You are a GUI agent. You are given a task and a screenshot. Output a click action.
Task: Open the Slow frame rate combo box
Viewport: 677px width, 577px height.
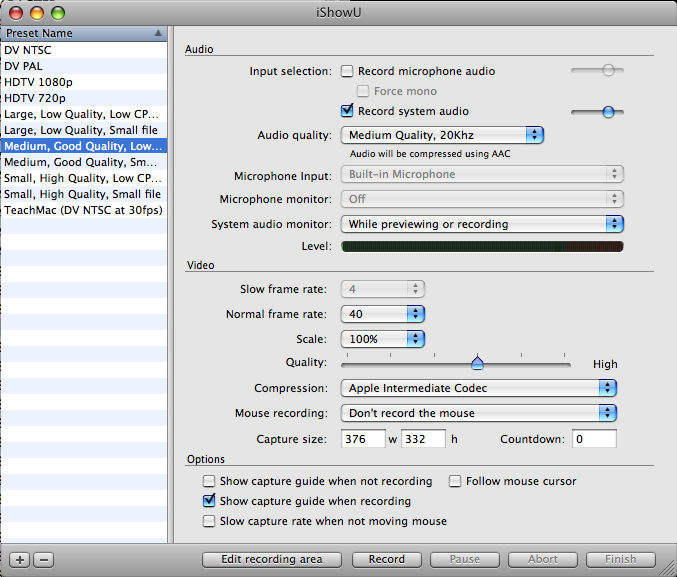(x=383, y=289)
